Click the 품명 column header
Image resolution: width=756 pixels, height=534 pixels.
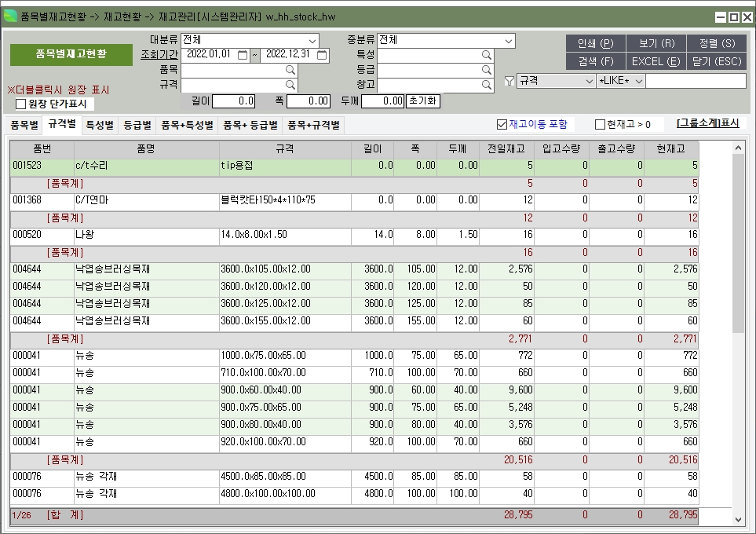[146, 149]
